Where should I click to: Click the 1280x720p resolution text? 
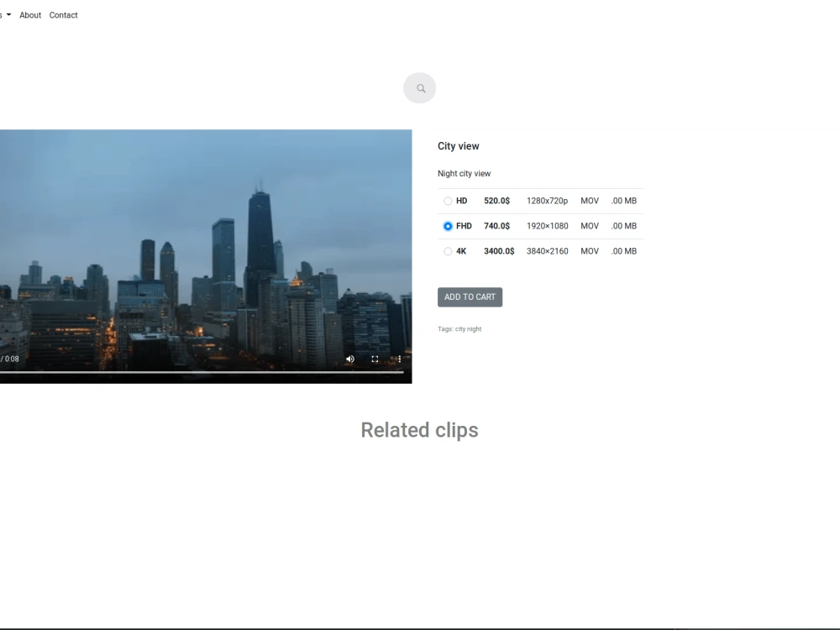(547, 201)
